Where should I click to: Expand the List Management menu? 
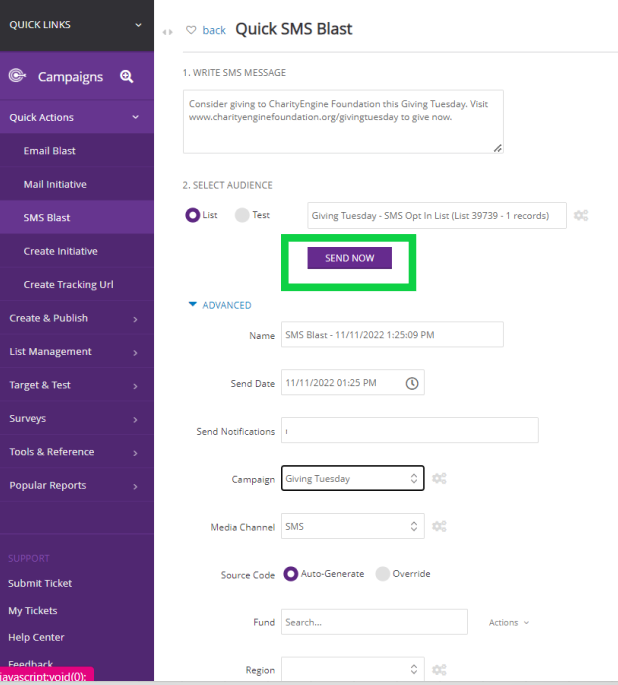click(x=76, y=352)
